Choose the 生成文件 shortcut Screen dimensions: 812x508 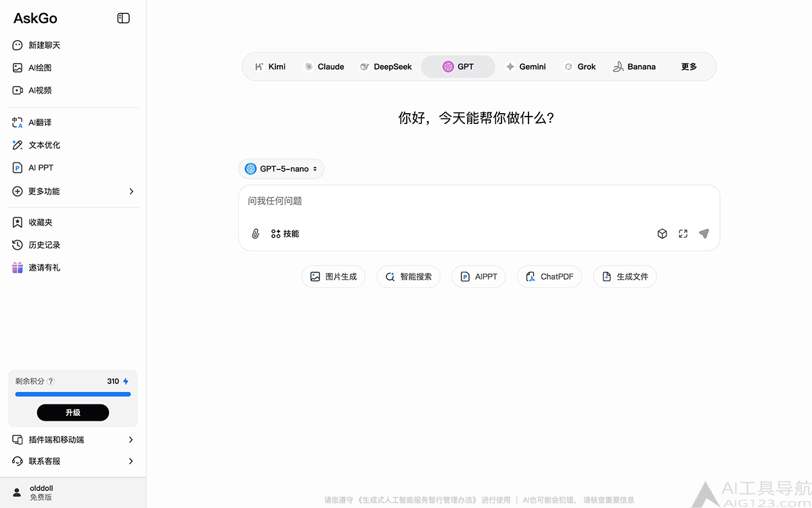pyautogui.click(x=625, y=276)
